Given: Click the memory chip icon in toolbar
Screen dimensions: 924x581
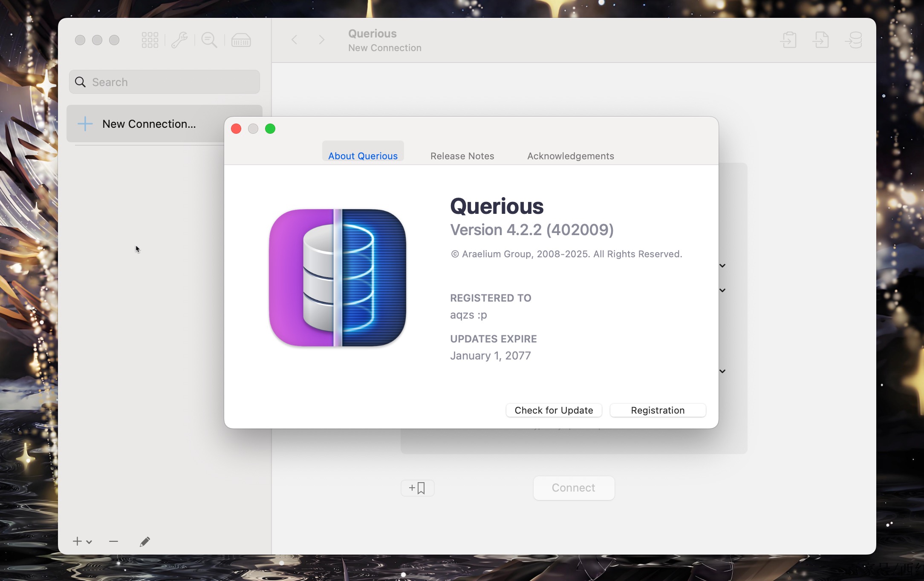Looking at the screenshot, I should coord(241,40).
